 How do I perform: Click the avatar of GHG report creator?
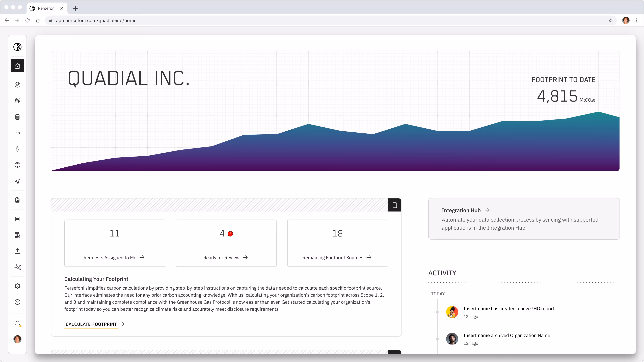click(452, 312)
